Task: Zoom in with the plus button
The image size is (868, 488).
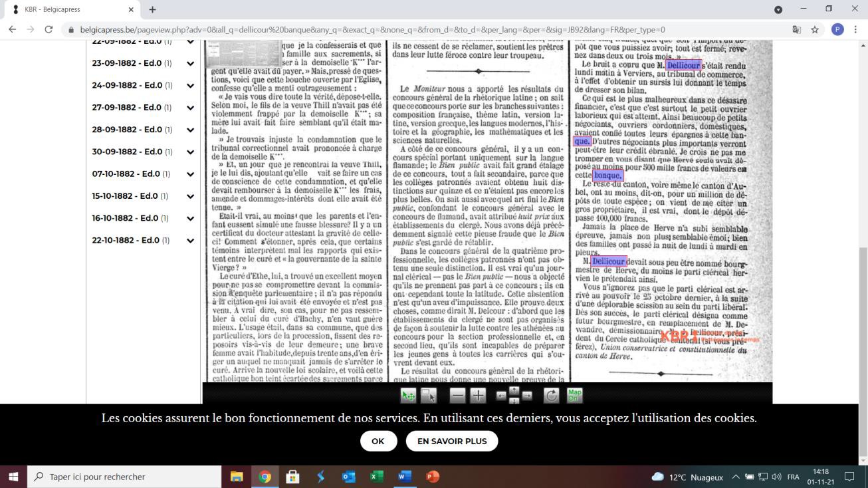Action: 478,396
